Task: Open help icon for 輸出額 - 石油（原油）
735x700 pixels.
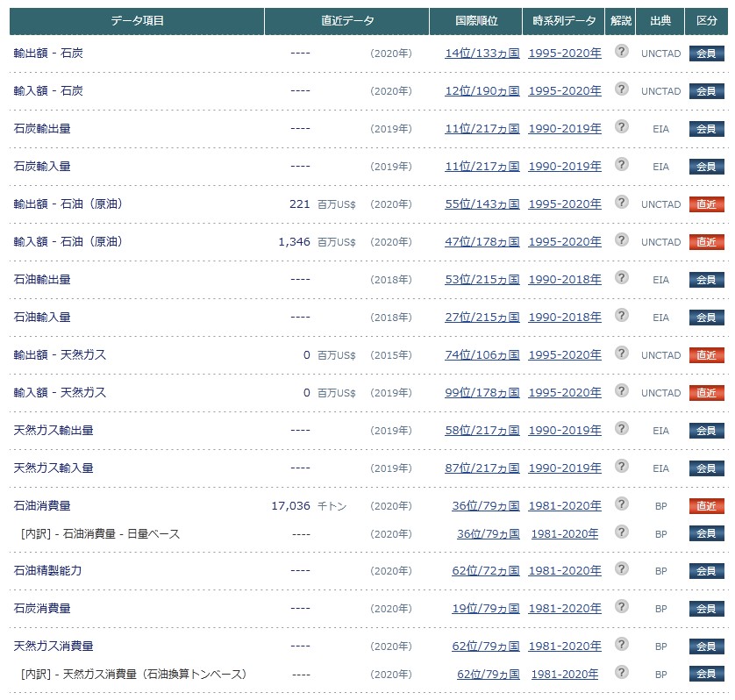Action: [x=621, y=203]
